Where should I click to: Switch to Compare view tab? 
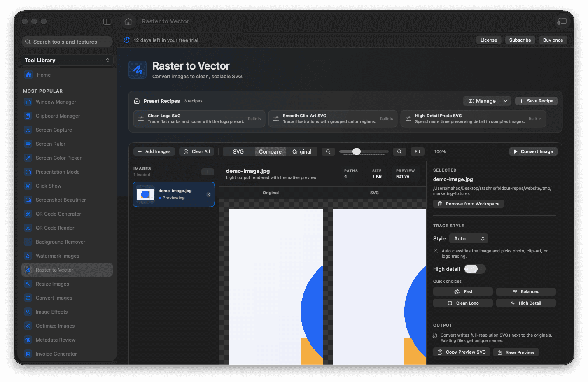click(271, 152)
